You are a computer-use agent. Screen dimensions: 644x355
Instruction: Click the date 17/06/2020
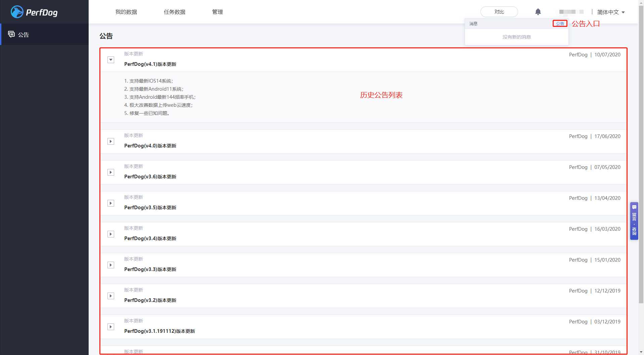click(607, 136)
